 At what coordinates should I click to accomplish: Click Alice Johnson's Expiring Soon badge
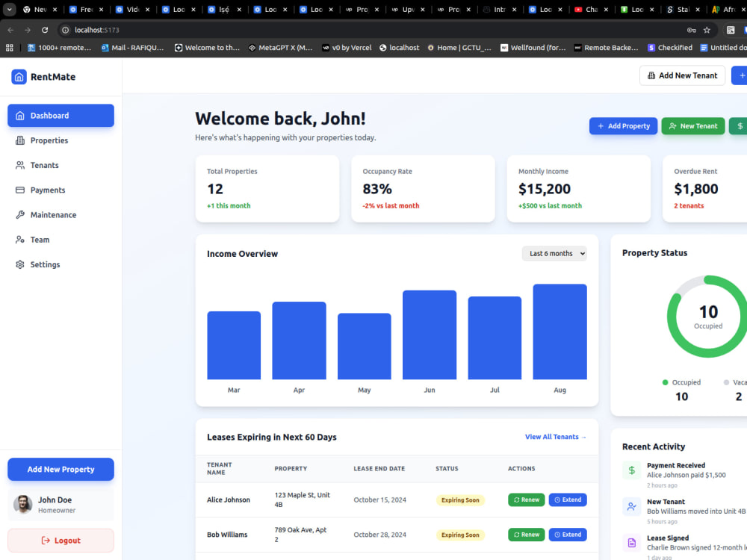[460, 500]
